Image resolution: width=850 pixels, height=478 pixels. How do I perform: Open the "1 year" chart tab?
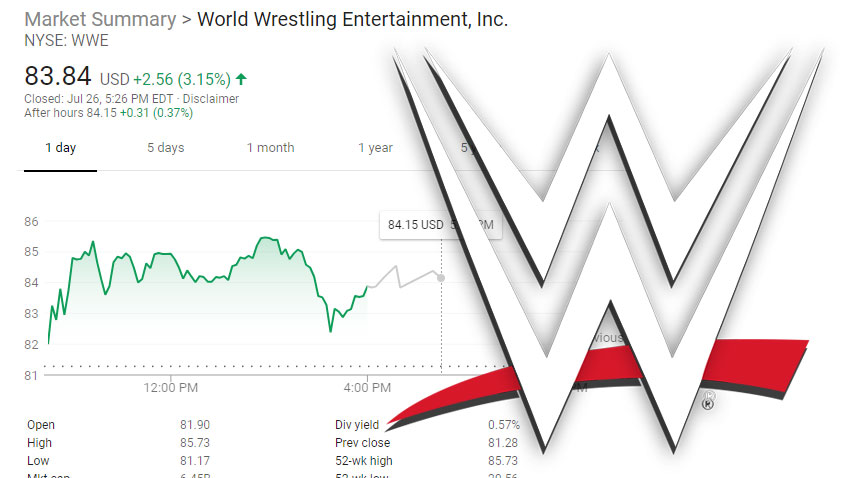coord(375,148)
